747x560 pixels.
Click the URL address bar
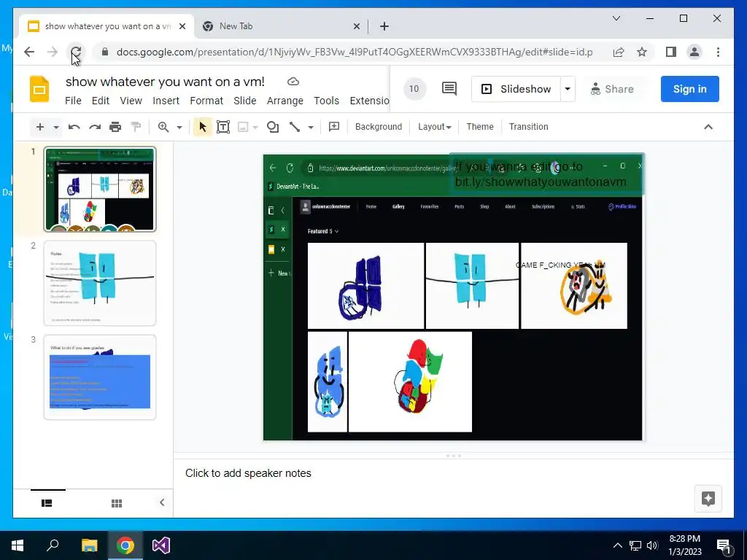tap(355, 52)
